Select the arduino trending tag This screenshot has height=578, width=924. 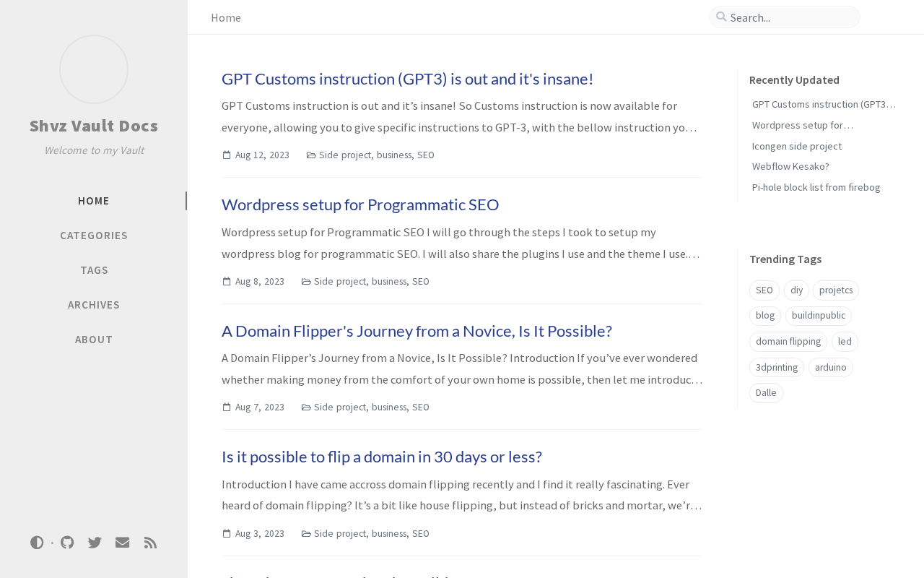pyautogui.click(x=830, y=367)
